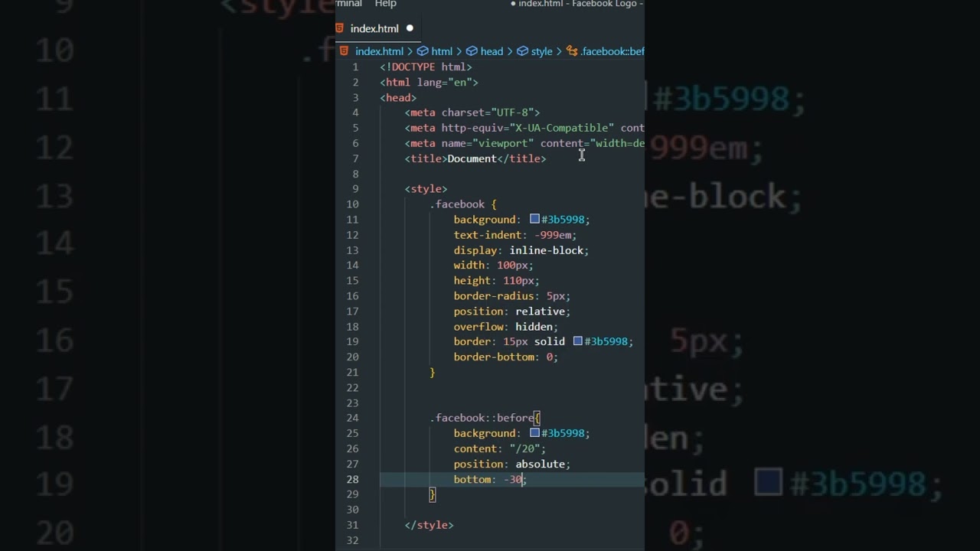Expand breadcrumb chevron after style
Image resolution: width=980 pixels, height=551 pixels.
pos(560,51)
